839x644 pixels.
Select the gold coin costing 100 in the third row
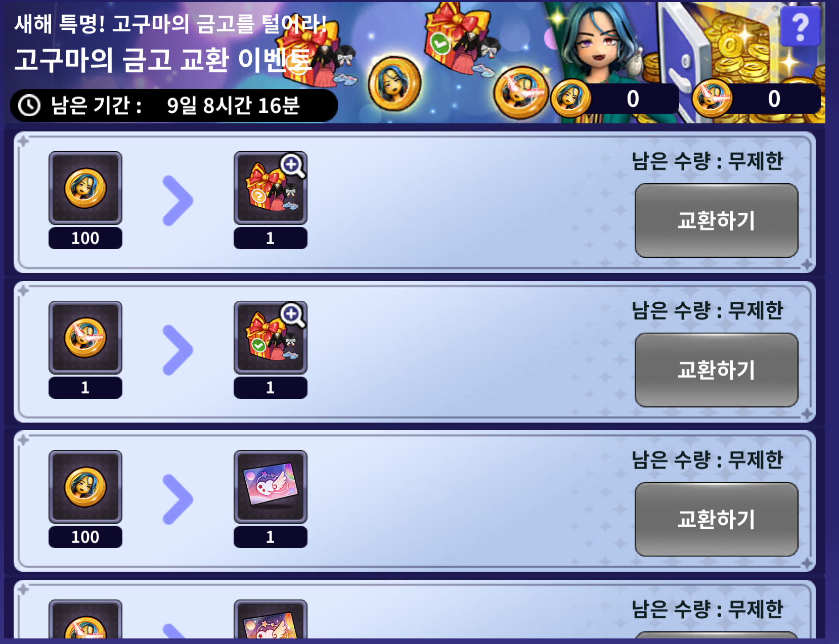pos(85,487)
